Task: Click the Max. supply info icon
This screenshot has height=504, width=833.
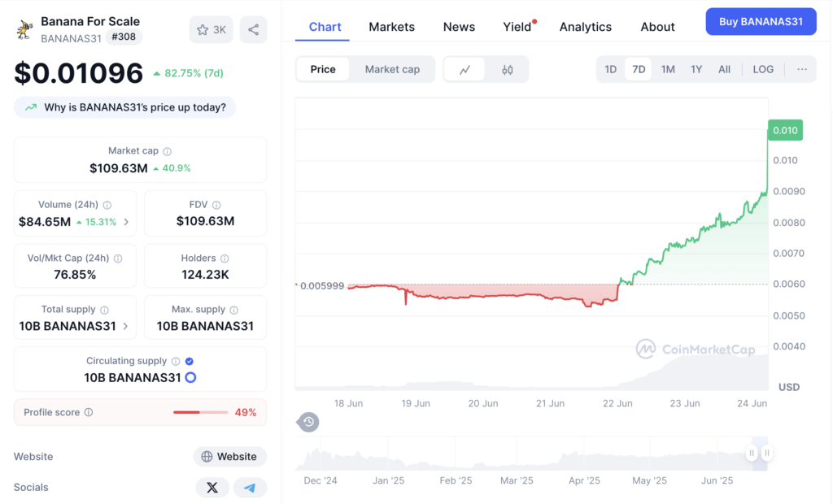Action: click(x=234, y=311)
